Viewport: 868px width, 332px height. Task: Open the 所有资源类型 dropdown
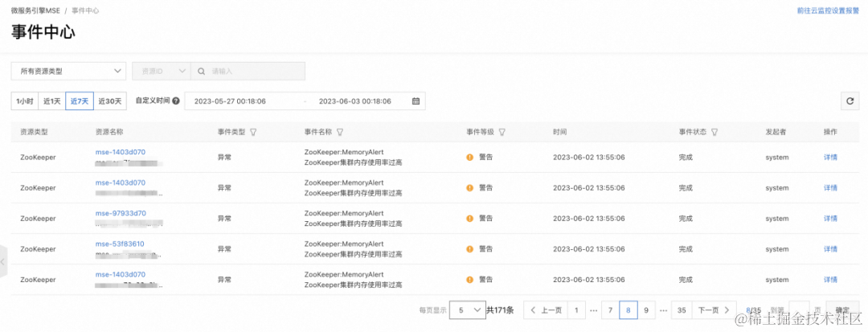point(68,72)
